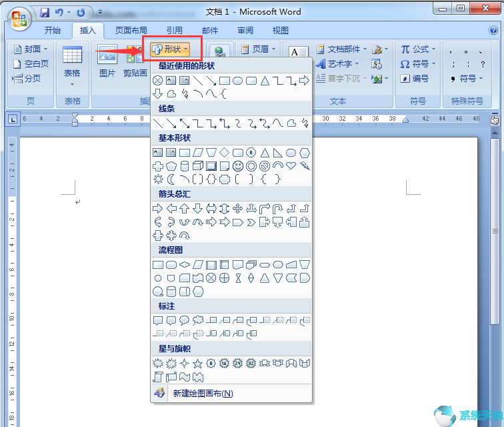Pick the five-point star shape
This screenshot has height=427, width=504.
pyautogui.click(x=198, y=364)
